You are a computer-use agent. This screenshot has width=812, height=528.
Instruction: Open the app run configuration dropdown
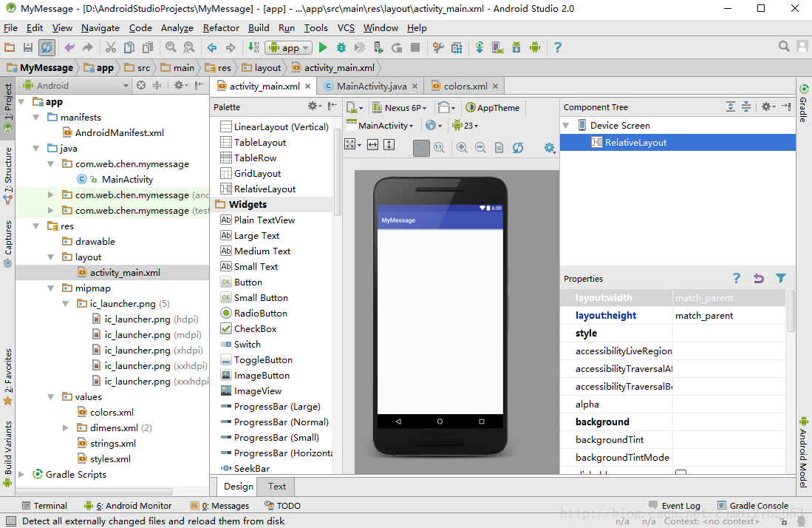pyautogui.click(x=288, y=47)
